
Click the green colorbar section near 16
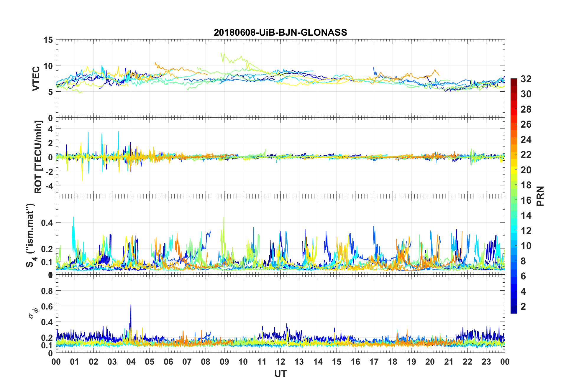[x=514, y=200]
